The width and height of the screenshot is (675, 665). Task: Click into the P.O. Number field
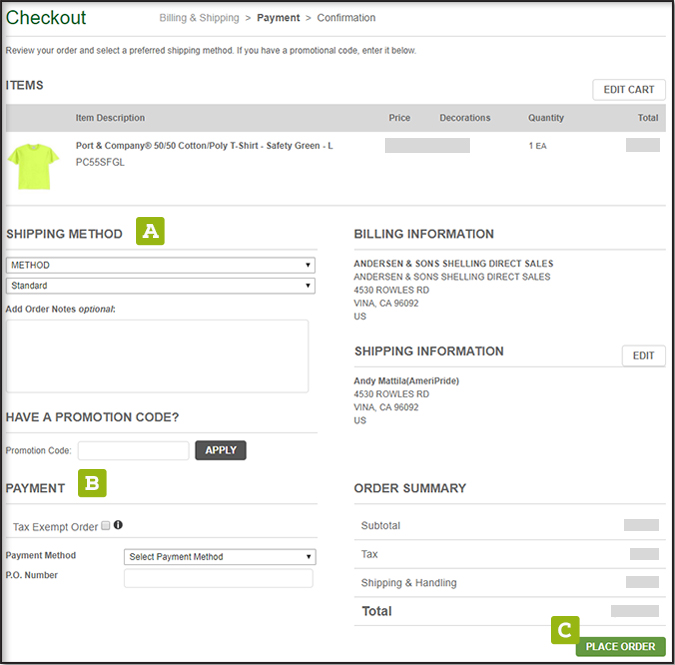(x=218, y=578)
